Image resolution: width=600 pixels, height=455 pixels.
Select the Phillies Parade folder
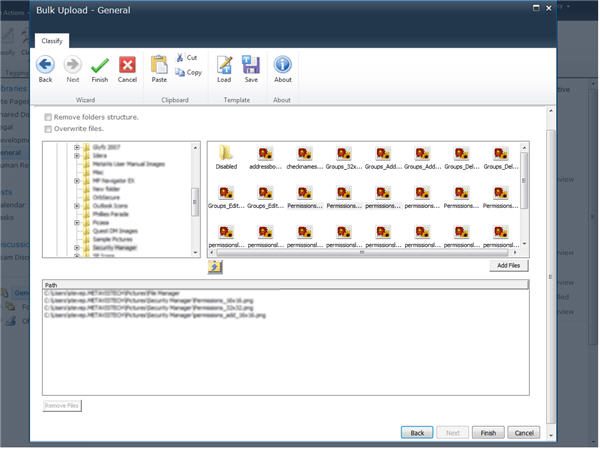click(111, 214)
